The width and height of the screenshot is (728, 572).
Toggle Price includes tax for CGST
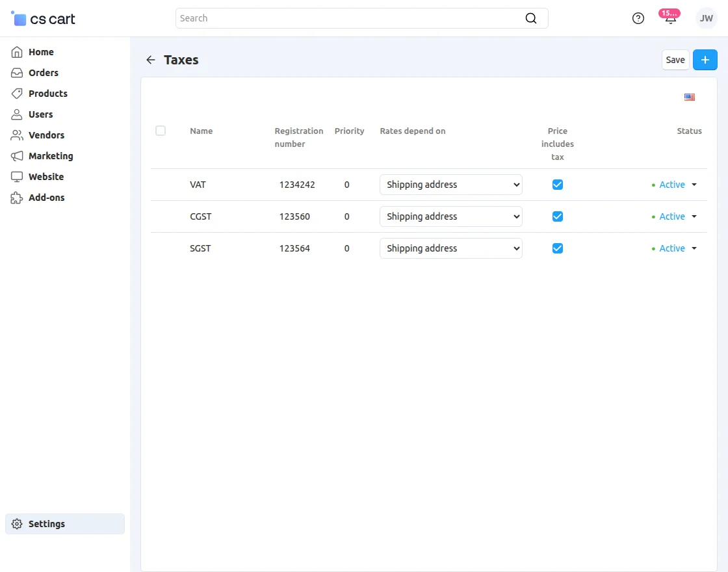click(x=557, y=216)
